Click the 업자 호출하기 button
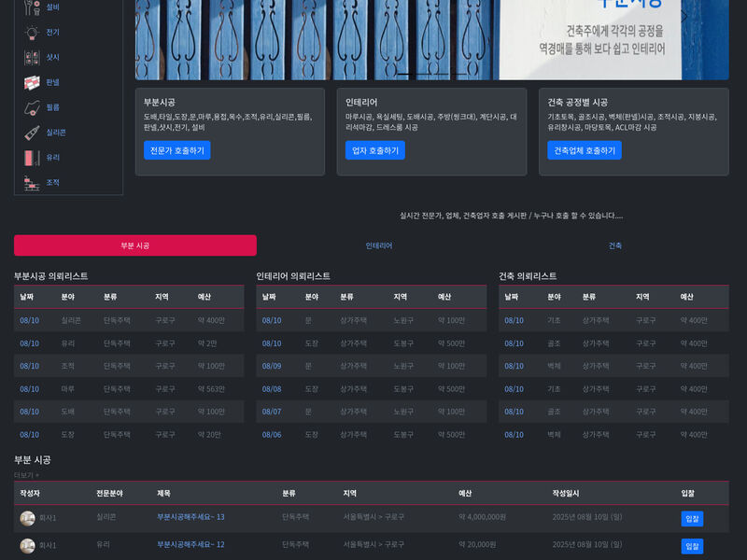This screenshot has height=560, width=747. (375, 150)
